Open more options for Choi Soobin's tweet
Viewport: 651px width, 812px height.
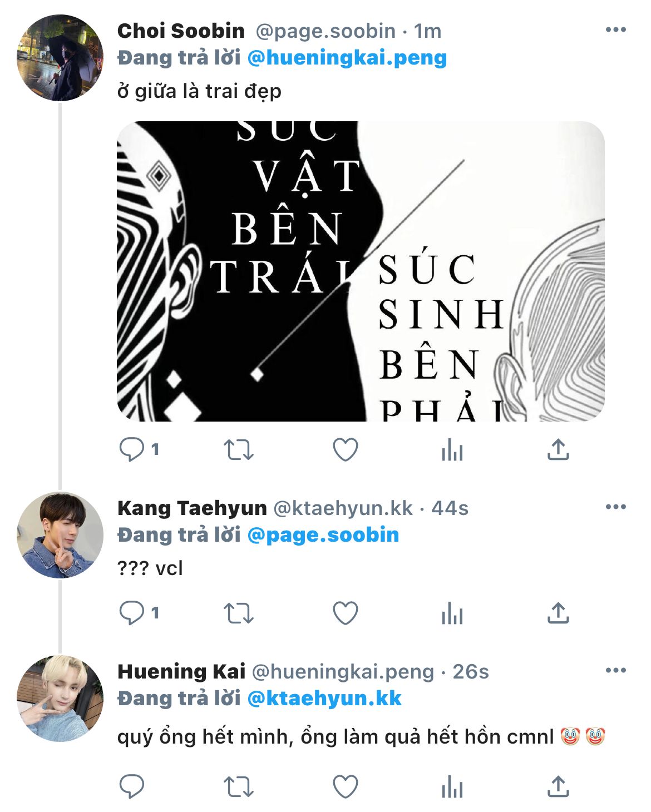click(616, 30)
